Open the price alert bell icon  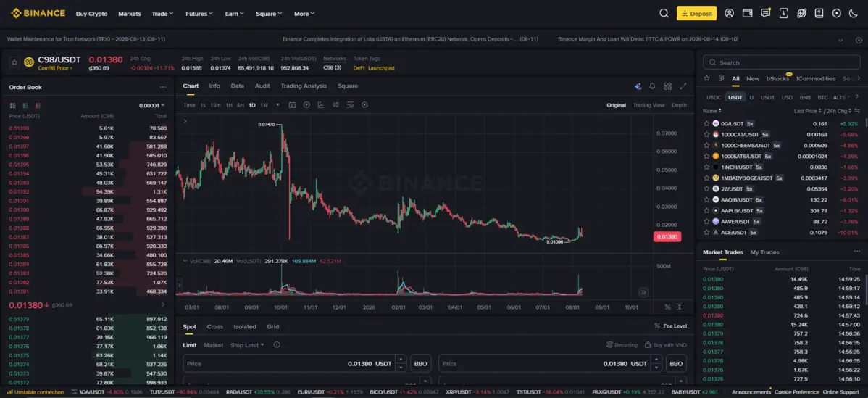pyautogui.click(x=652, y=86)
